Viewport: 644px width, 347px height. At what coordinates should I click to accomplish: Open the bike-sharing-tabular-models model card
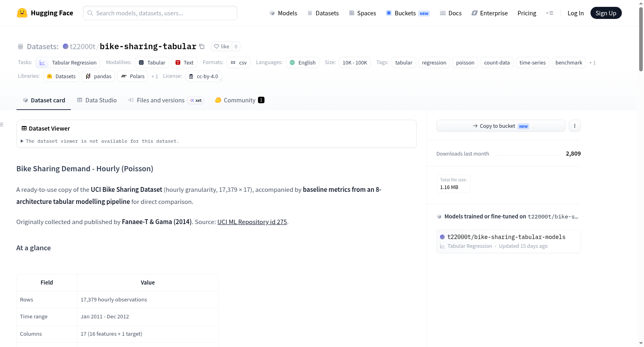(x=508, y=241)
